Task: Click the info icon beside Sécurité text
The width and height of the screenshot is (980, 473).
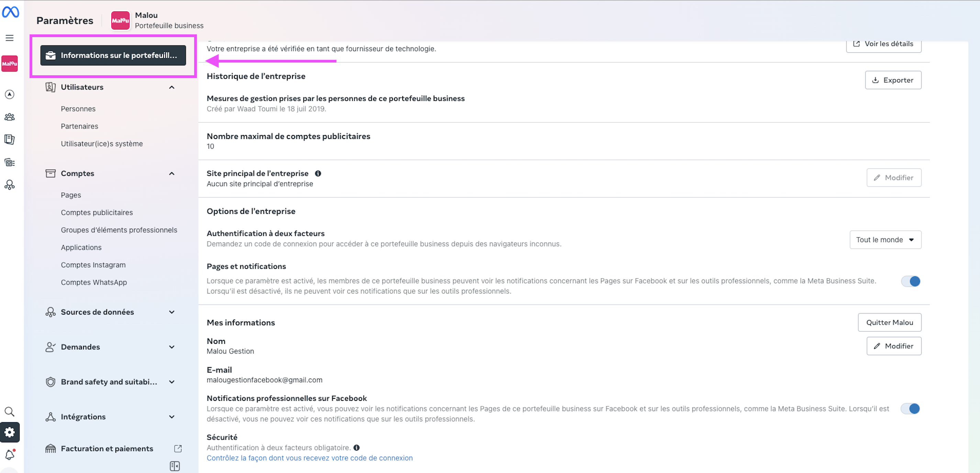Action: click(356, 448)
